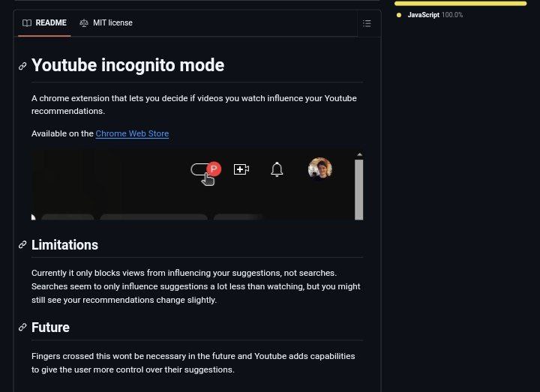Click the gray scrollbar thumb in demo image

point(359,190)
